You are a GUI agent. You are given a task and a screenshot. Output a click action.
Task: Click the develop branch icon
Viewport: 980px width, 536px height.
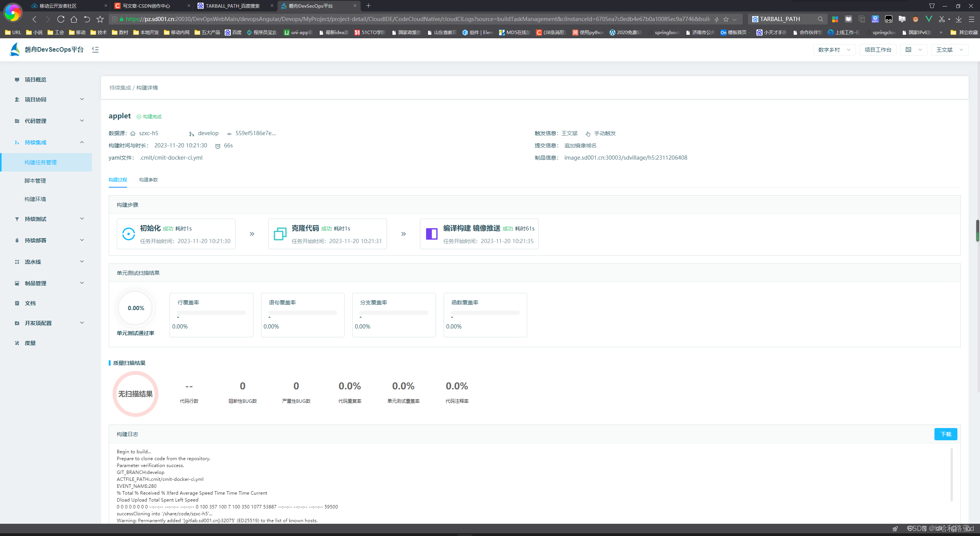(191, 134)
